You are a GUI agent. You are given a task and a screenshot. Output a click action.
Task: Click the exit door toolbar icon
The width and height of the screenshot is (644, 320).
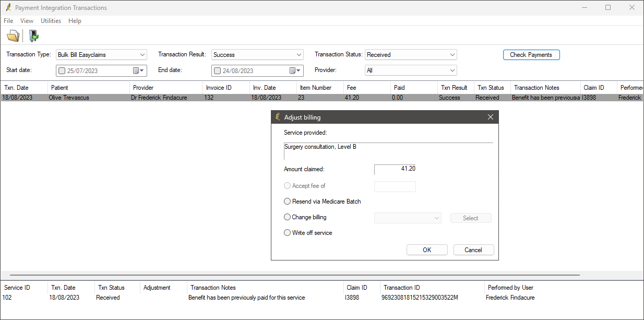pos(34,36)
